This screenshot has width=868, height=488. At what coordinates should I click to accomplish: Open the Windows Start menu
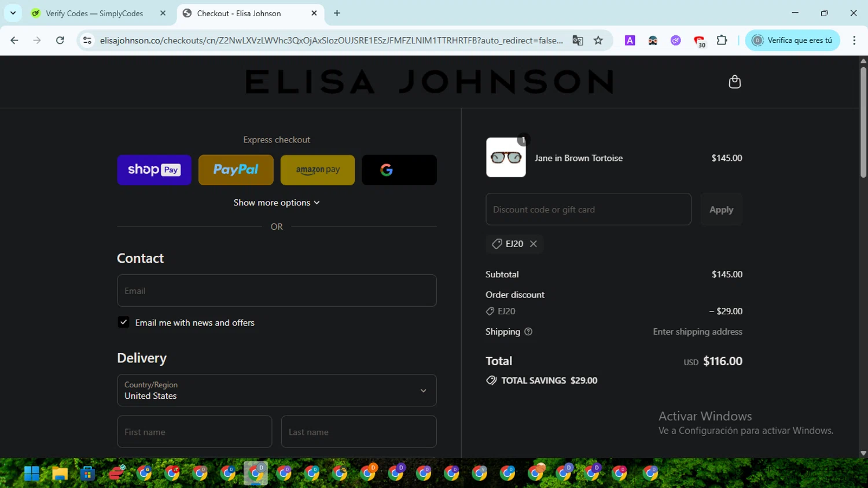[x=32, y=474]
